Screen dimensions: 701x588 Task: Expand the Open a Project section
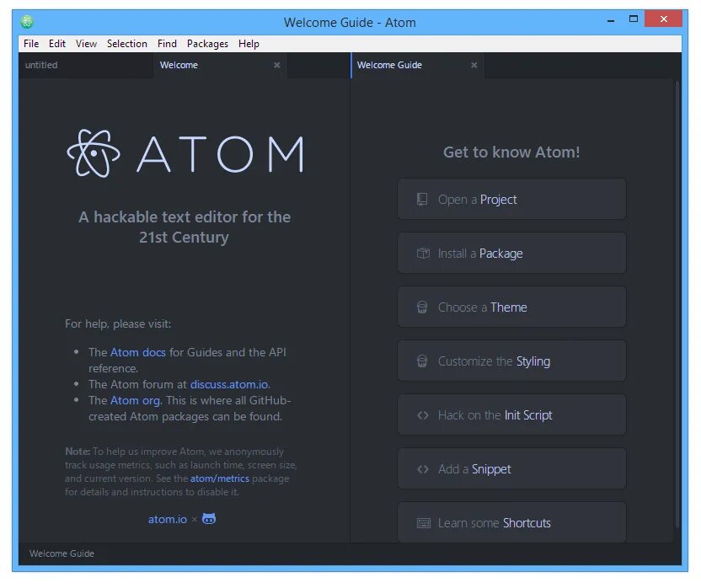click(511, 199)
